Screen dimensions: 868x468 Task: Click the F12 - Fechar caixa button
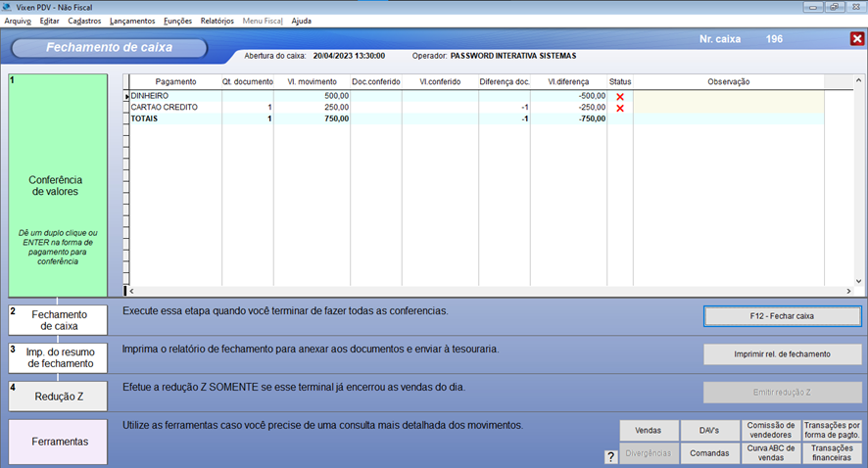pos(782,316)
